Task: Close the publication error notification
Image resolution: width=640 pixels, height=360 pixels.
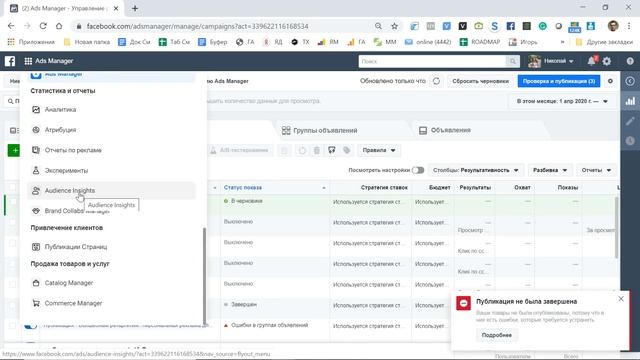Action: [x=621, y=299]
